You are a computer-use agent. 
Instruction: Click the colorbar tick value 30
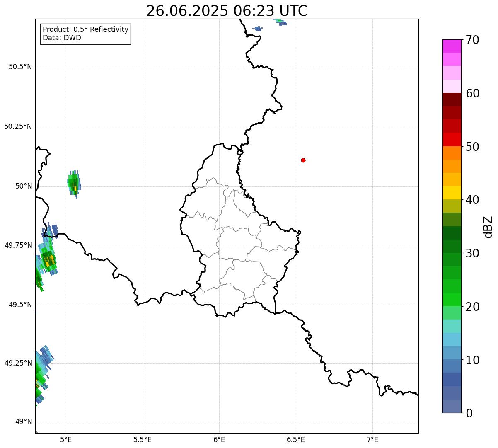coord(472,253)
